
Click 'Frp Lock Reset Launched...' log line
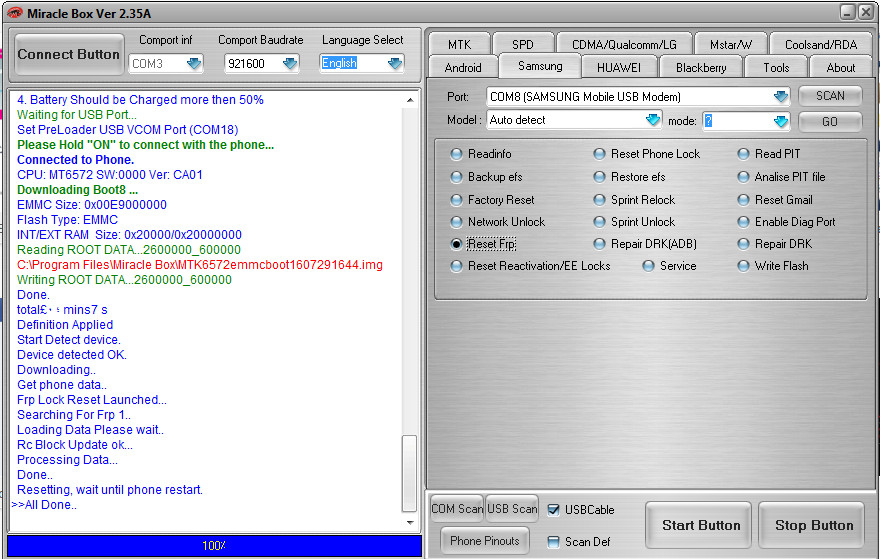(x=92, y=400)
